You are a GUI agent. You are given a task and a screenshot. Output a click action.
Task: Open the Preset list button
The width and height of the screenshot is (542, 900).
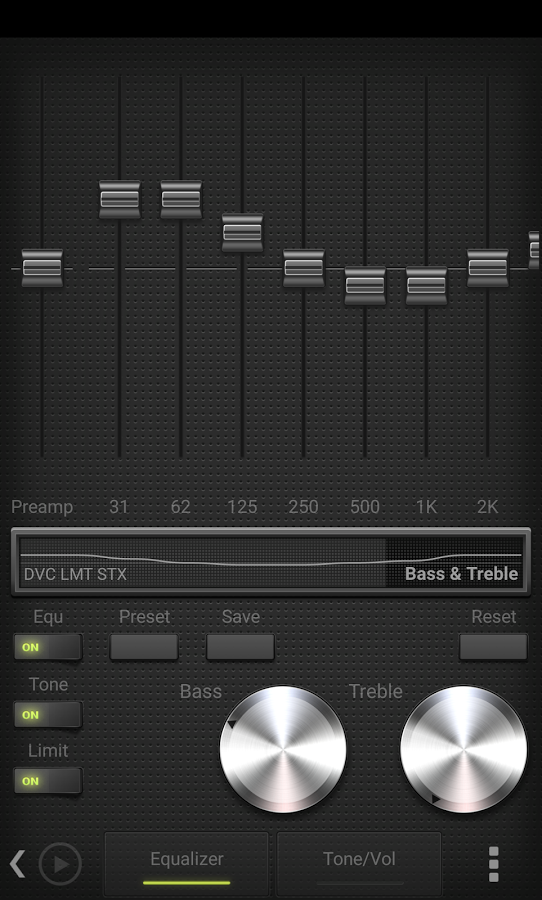[x=144, y=647]
